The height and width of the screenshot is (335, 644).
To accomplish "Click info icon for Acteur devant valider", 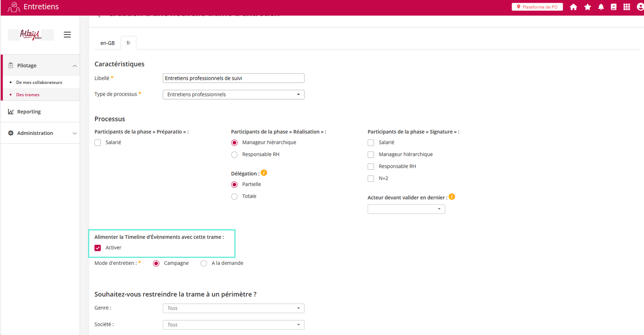I will [452, 197].
